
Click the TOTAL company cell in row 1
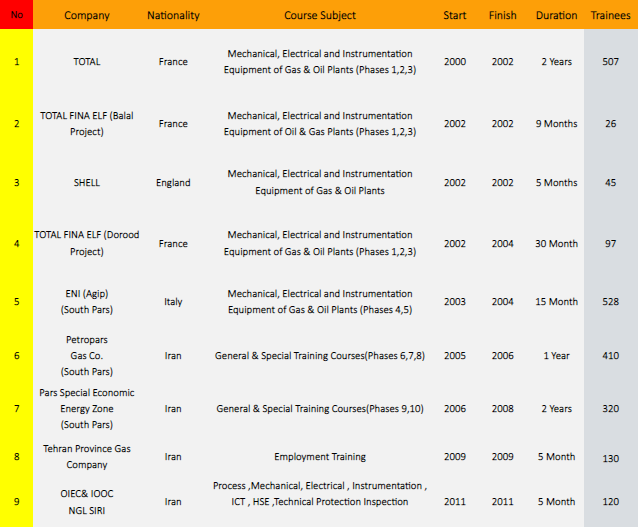[x=87, y=62]
